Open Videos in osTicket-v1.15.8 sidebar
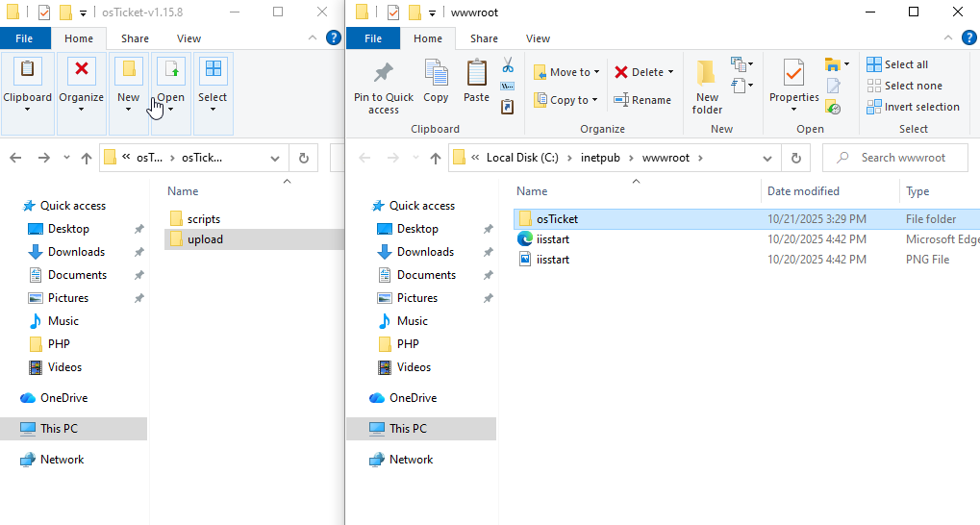Viewport: 980px width, 525px height. click(x=65, y=367)
